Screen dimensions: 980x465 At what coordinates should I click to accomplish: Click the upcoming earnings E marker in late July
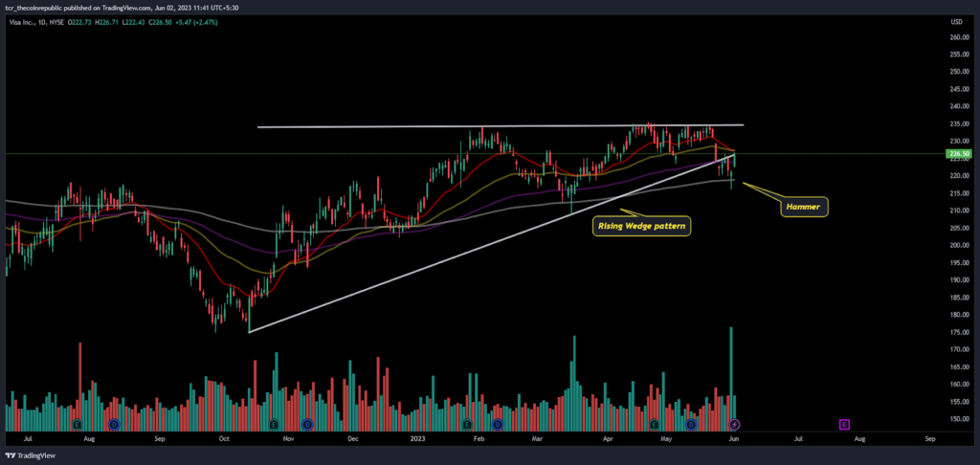[844, 425]
